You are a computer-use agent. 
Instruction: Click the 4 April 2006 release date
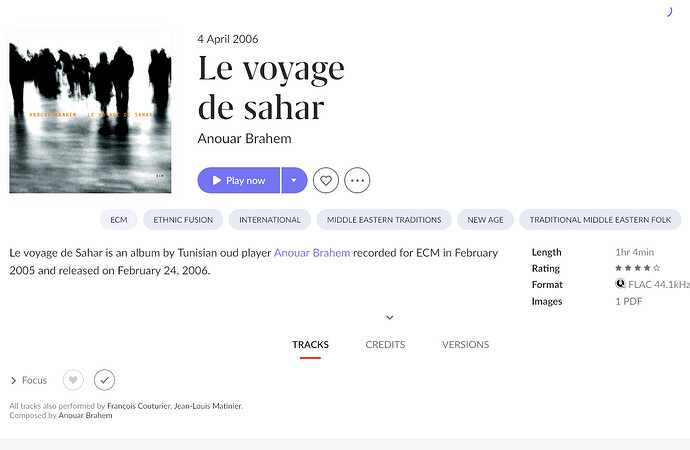coord(228,39)
